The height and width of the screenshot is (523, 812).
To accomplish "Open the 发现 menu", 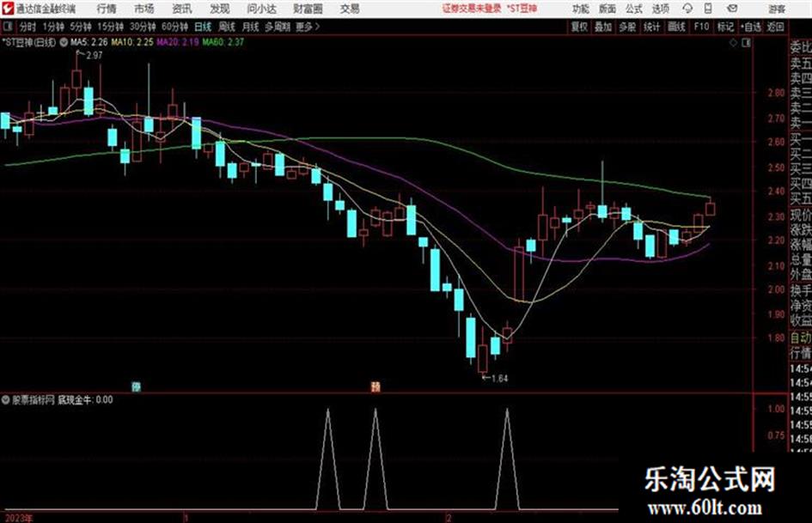I will pos(220,9).
